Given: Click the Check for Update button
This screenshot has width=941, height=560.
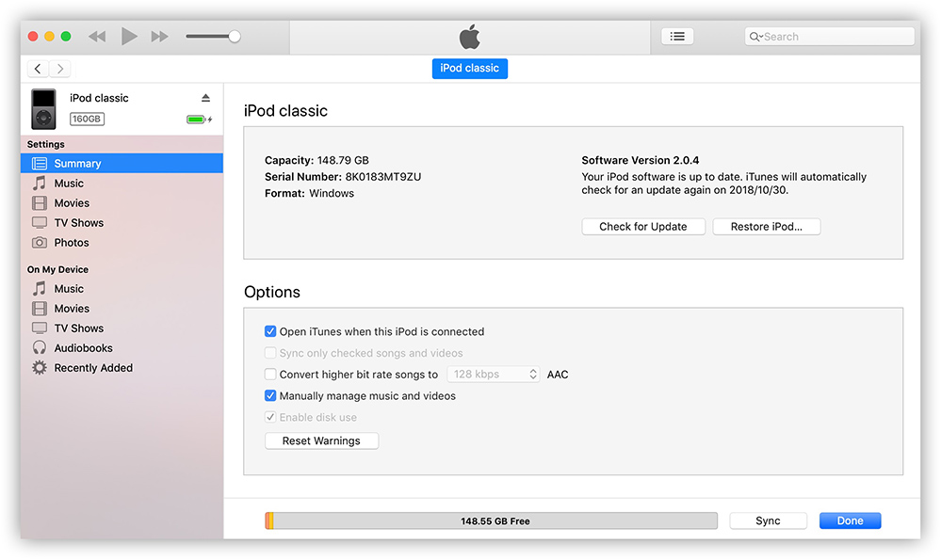Looking at the screenshot, I should [642, 227].
